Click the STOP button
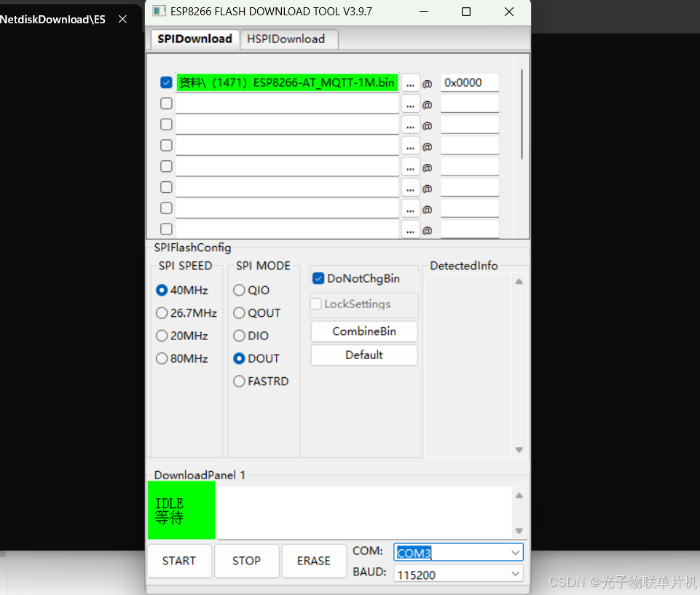Viewport: 700px width, 595px height. click(246, 561)
